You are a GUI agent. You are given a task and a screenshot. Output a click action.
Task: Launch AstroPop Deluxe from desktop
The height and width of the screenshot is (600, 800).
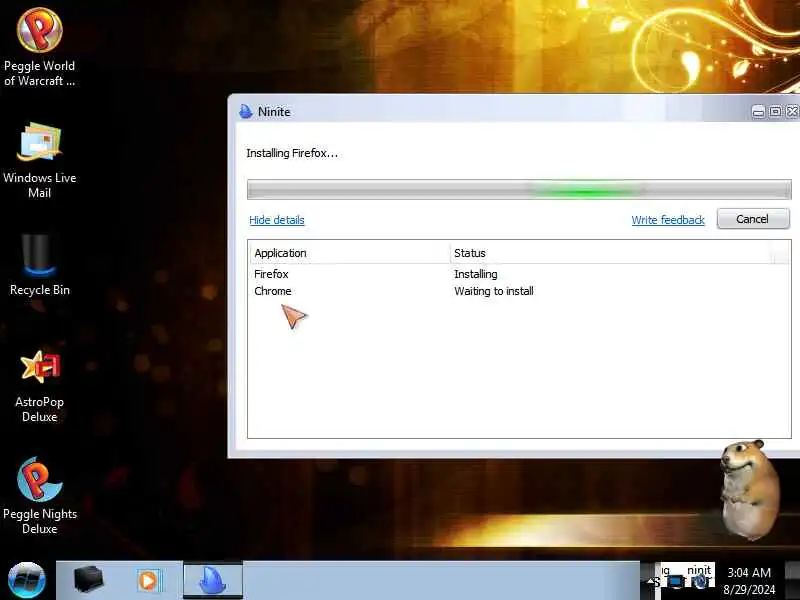pyautogui.click(x=39, y=386)
